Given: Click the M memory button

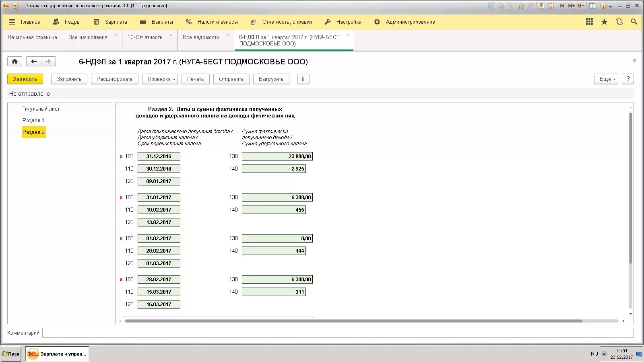Looking at the screenshot, I should click(x=562, y=6).
